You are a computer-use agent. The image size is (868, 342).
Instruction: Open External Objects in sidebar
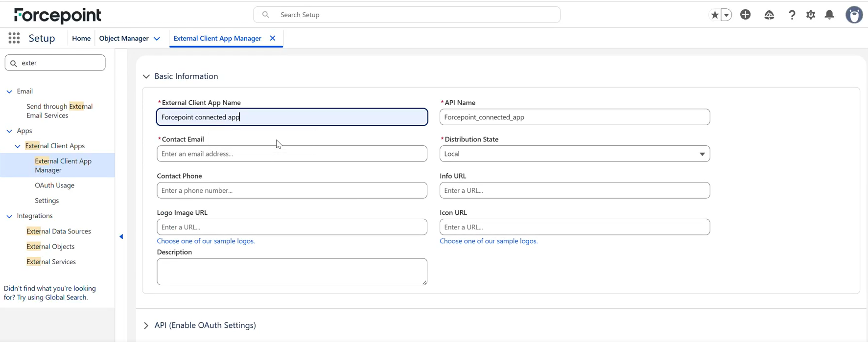click(x=50, y=247)
